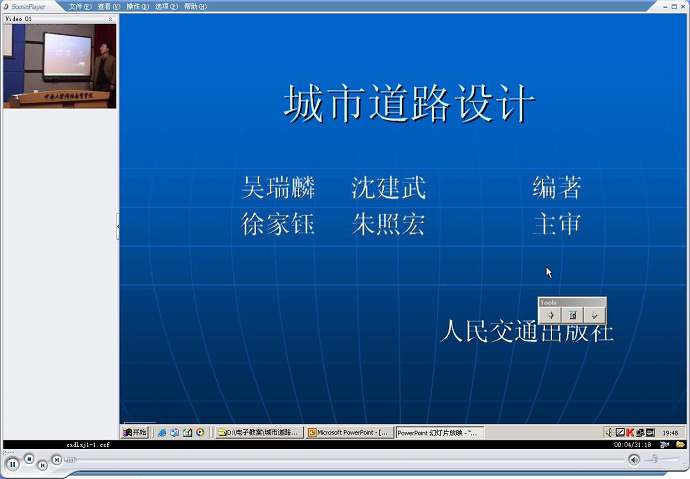Pause playback in ScenicPlayer

point(12,464)
